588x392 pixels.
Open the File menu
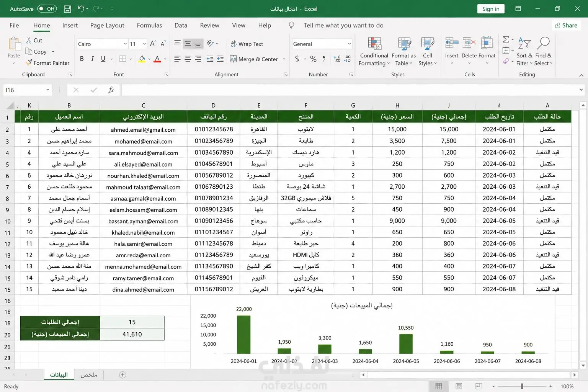pos(14,25)
